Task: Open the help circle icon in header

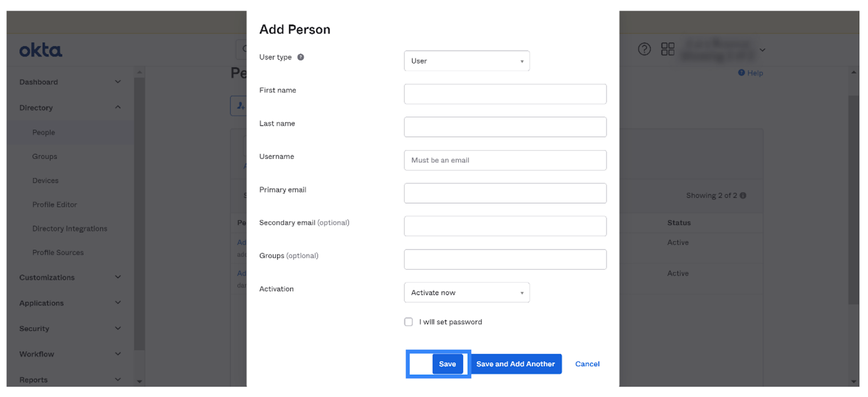Action: 644,49
